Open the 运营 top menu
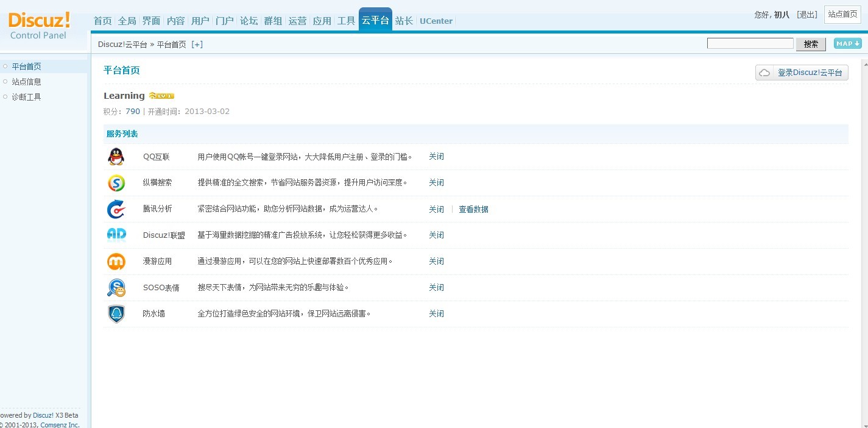The image size is (868, 428). [298, 21]
